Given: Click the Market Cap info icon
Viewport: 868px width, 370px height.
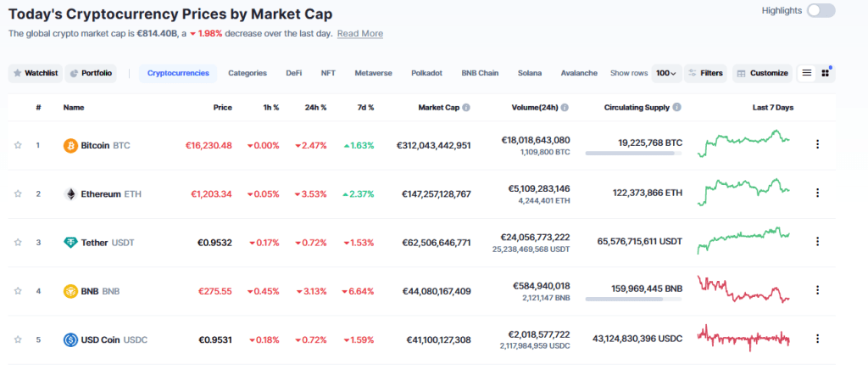Looking at the screenshot, I should (466, 108).
